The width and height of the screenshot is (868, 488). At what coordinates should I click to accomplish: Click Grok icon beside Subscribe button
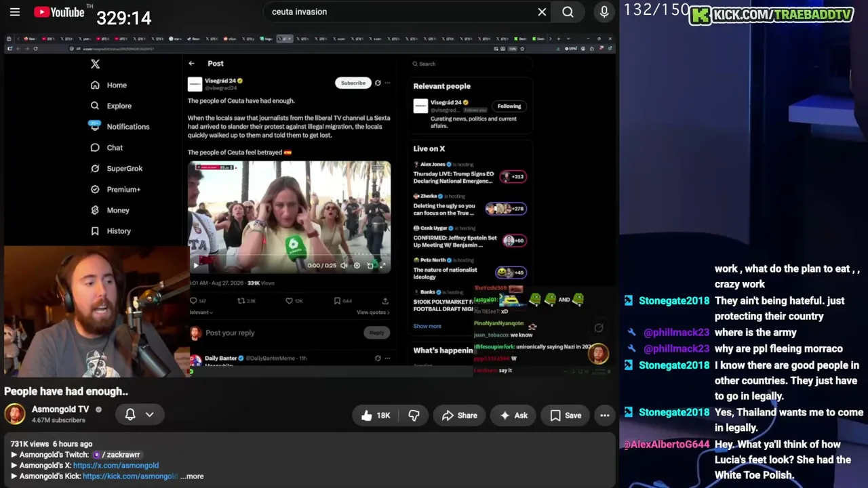pyautogui.click(x=378, y=83)
